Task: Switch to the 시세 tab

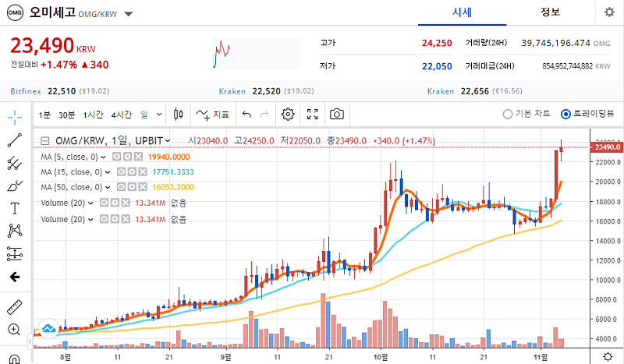Action: click(x=462, y=12)
